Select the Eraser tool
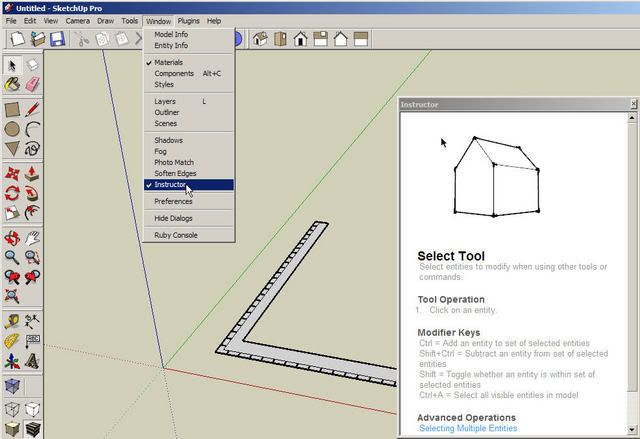Screen dimensions: 640x439 33,65
